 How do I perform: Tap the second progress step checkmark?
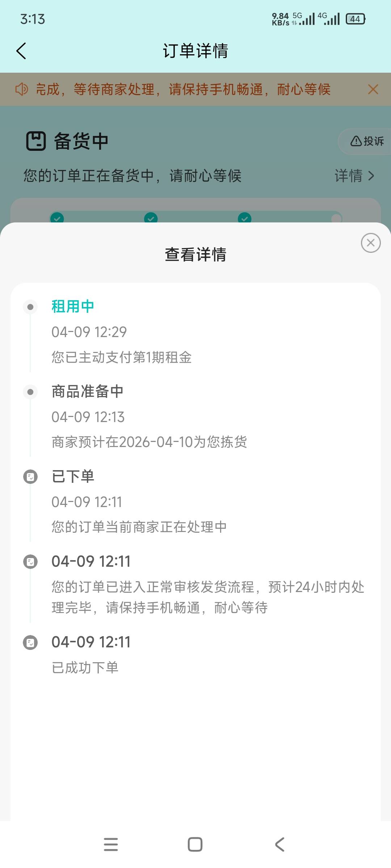tap(151, 218)
